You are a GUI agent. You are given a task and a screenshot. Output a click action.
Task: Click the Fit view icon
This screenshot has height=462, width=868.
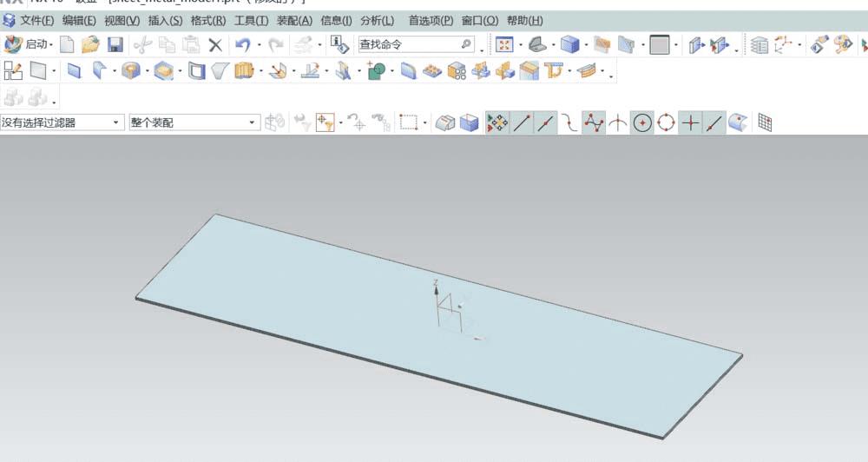point(504,44)
